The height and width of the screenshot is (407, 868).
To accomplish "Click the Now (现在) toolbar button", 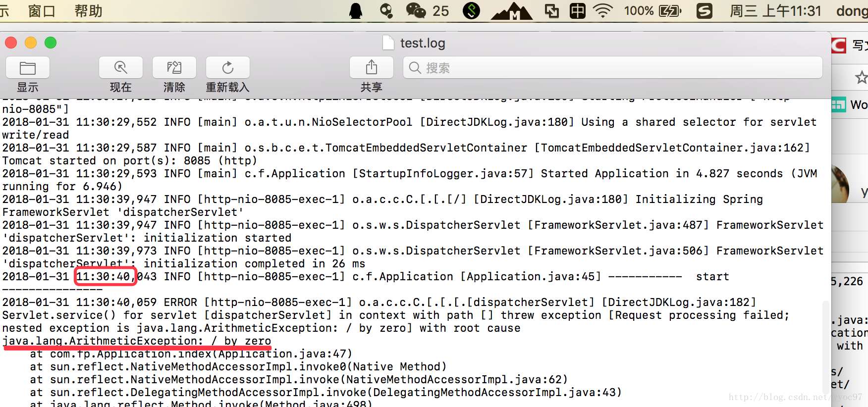I will pyautogui.click(x=121, y=68).
